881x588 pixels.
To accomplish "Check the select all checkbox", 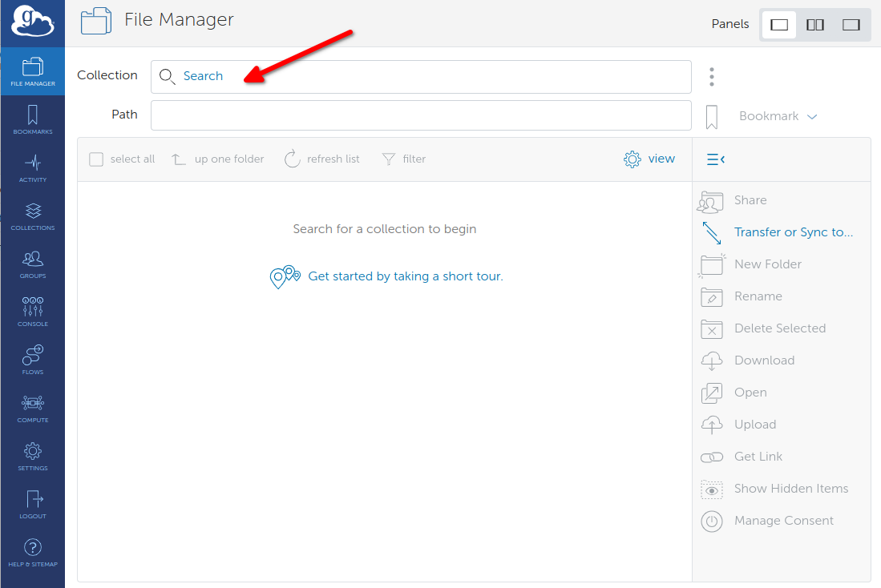I will point(96,159).
